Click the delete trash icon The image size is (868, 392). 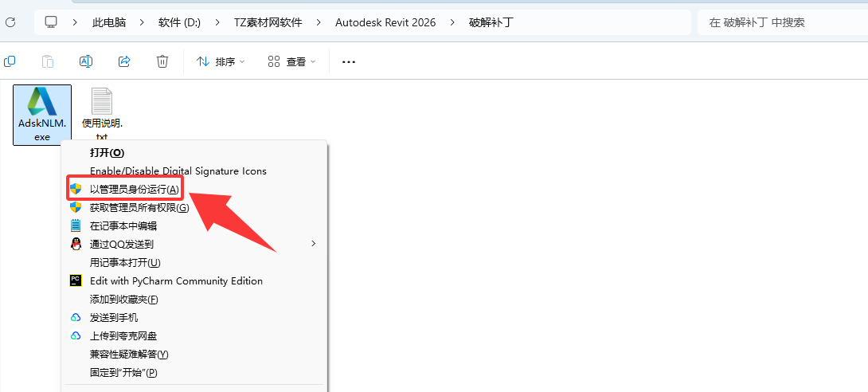[162, 61]
